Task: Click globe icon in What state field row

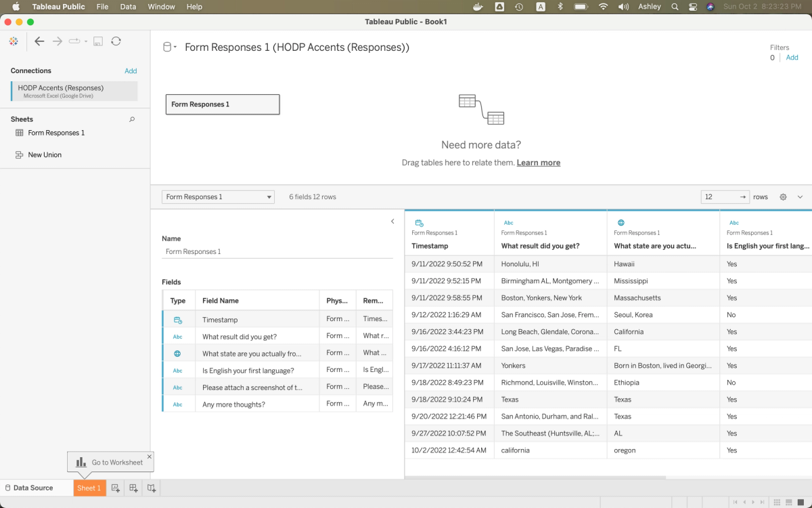Action: tap(177, 354)
